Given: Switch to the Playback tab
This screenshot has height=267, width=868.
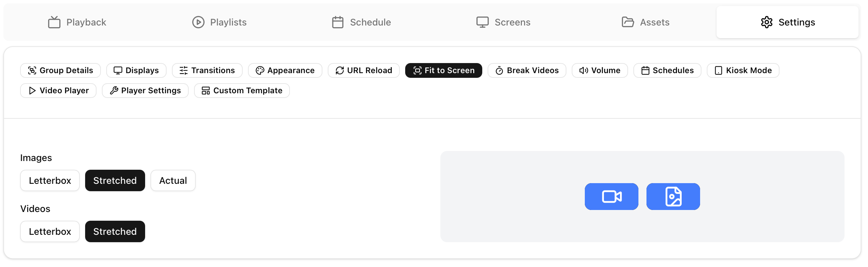Looking at the screenshot, I should [77, 22].
